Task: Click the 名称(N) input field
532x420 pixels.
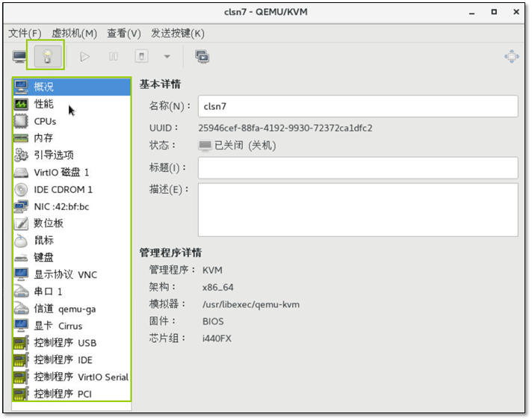Action: [x=358, y=106]
